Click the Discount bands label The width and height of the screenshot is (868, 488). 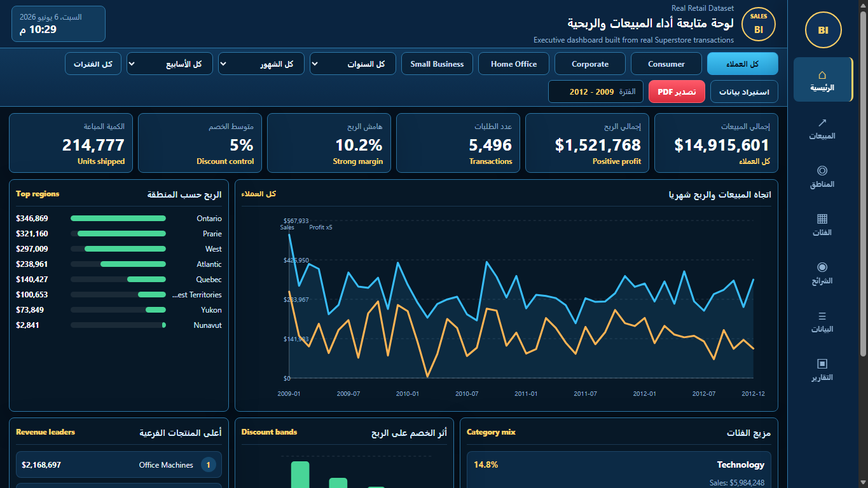tap(269, 432)
